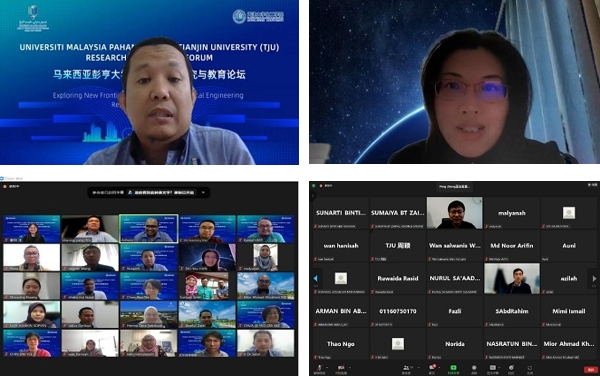Go to the previous gallery page with the blue left arrow
This screenshot has width=600, height=377.
(316, 279)
